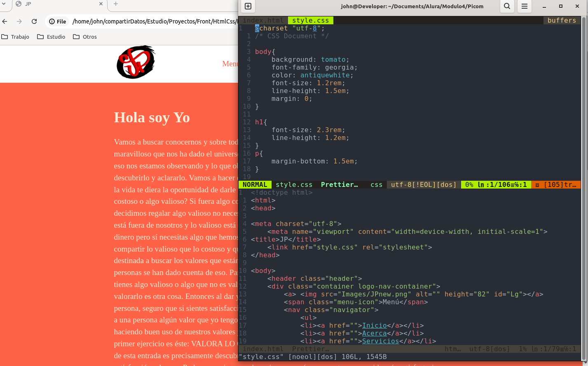Click the h1{ selector line

point(261,122)
